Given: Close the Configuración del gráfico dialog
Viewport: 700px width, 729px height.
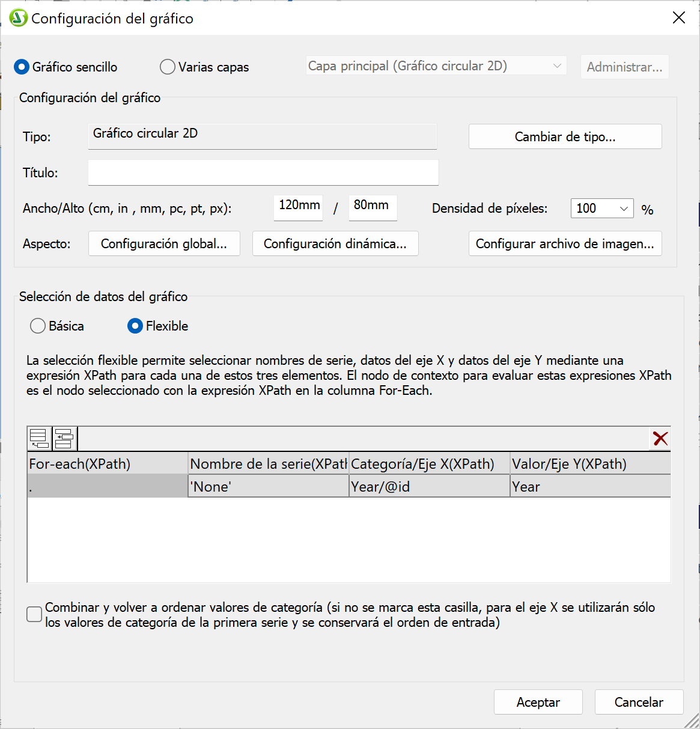Looking at the screenshot, I should tap(679, 18).
